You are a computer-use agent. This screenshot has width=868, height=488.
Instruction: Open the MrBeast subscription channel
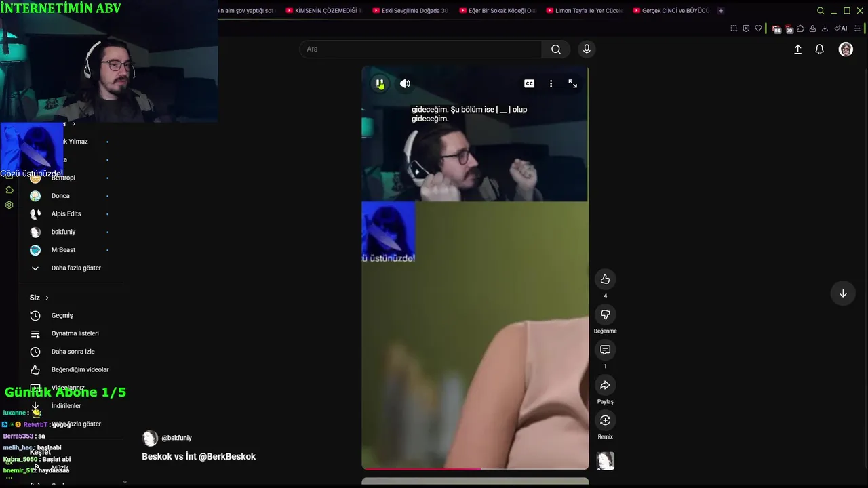(x=71, y=250)
